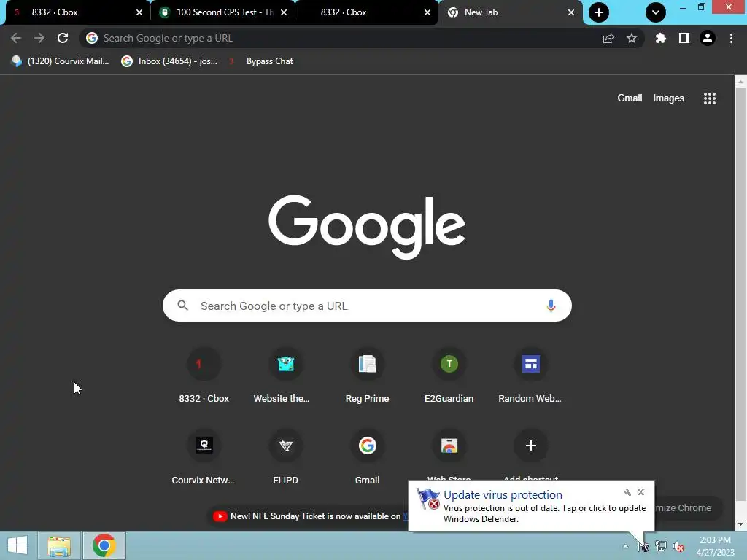Viewport: 747px width, 560px height.
Task: Close the New Tab tab
Action: click(571, 12)
